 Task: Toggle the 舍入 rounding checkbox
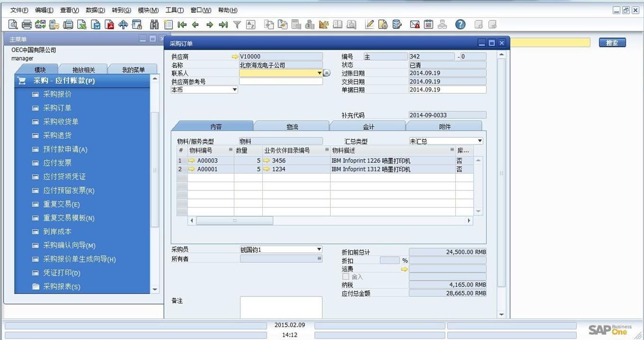pos(346,277)
